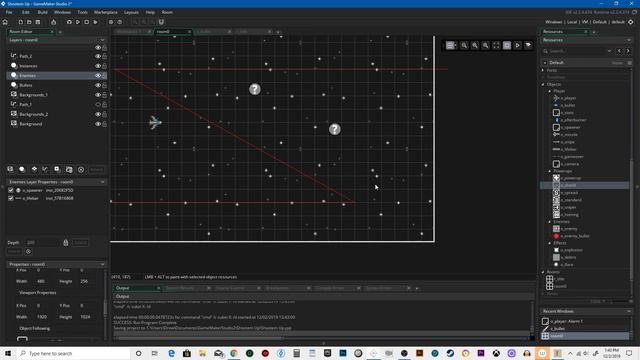Add a new tile layer
The height and width of the screenshot is (360, 640).
click(x=34, y=169)
